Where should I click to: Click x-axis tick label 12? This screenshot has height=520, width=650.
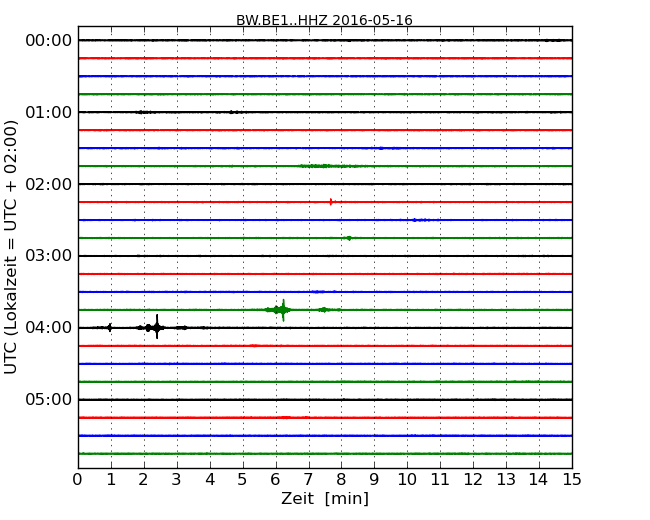click(473, 480)
